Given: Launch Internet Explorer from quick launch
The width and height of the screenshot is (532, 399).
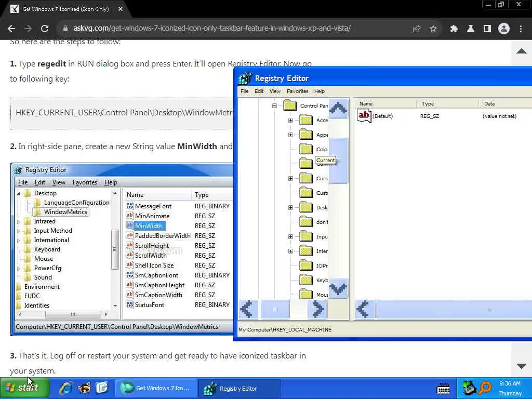Looking at the screenshot, I should [x=66, y=388].
